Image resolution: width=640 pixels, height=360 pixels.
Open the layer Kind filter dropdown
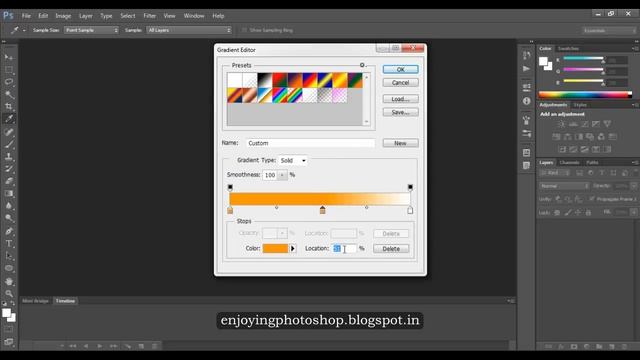[x=554, y=173]
